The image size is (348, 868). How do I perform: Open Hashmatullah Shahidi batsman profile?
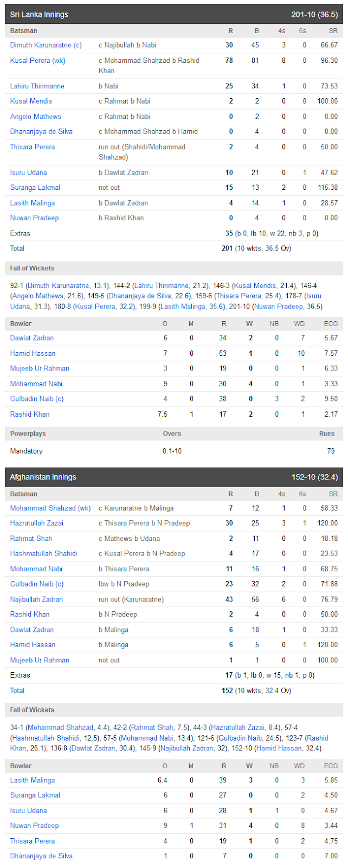pyautogui.click(x=44, y=554)
